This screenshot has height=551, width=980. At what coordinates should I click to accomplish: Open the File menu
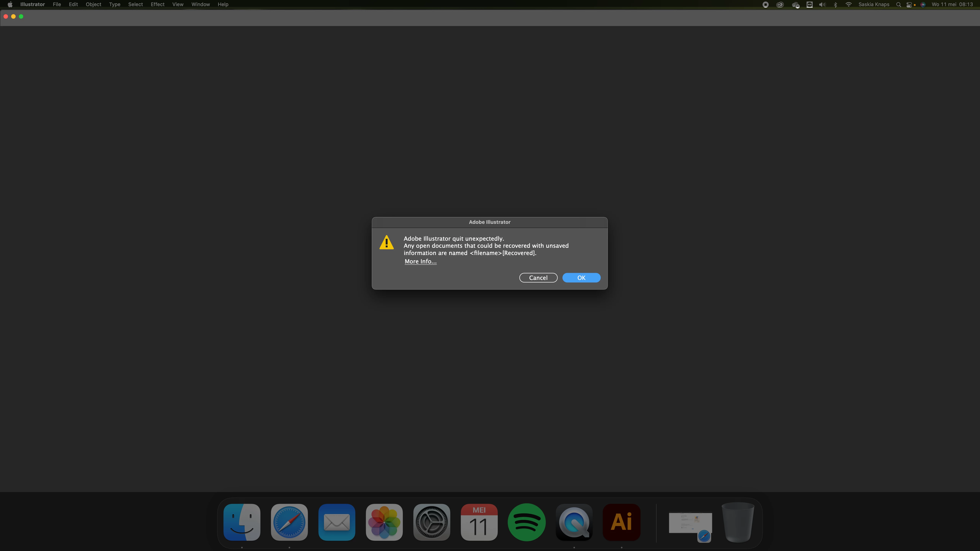click(57, 5)
